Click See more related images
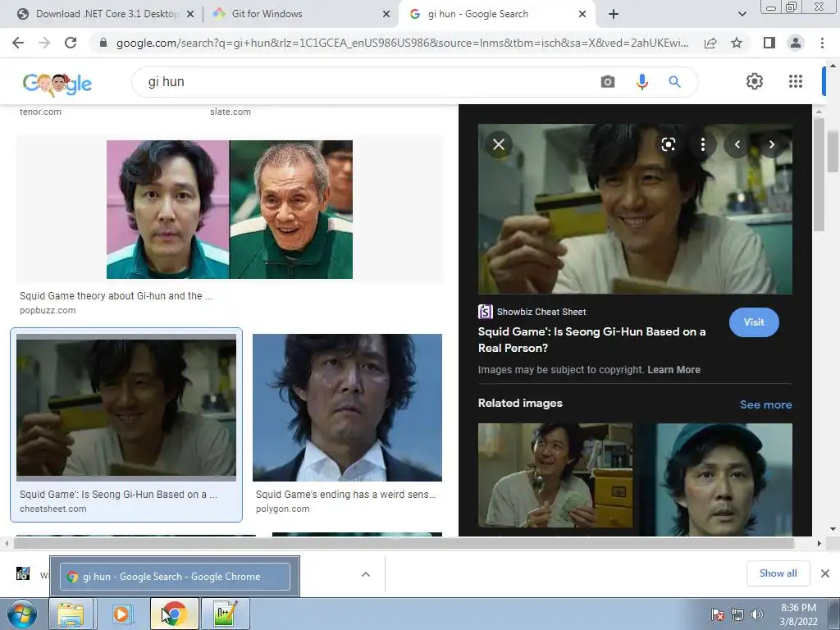The height and width of the screenshot is (630, 840). tap(765, 404)
